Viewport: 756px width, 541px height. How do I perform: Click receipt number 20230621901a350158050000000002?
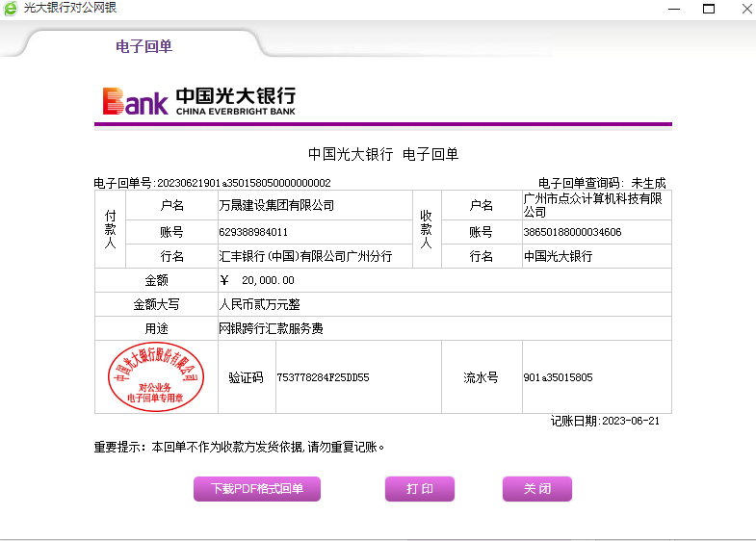[x=244, y=183]
